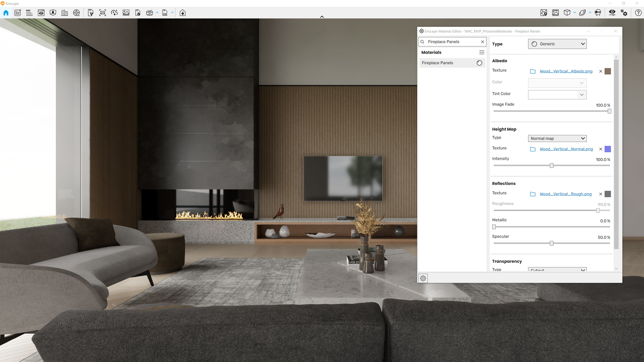
Task: Remove the Wood_Vertical_Normal.png texture
Action: point(601,149)
